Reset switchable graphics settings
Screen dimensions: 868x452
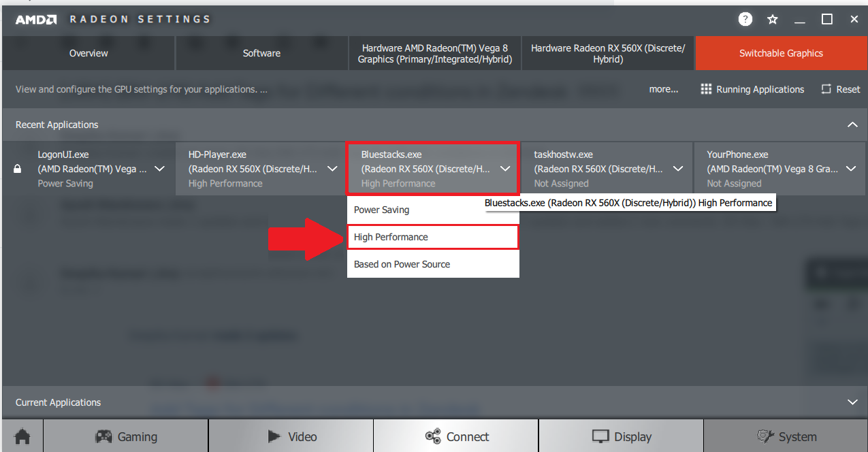[x=841, y=89]
